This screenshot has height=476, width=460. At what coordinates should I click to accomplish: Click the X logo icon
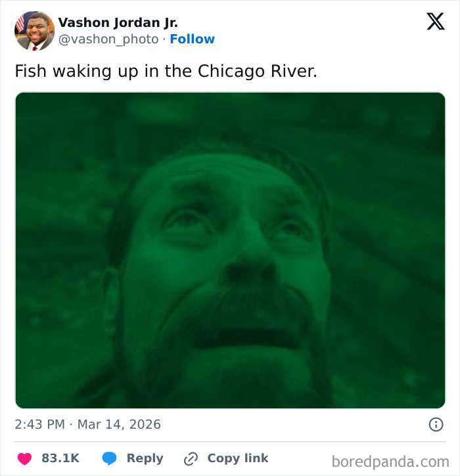[x=435, y=22]
